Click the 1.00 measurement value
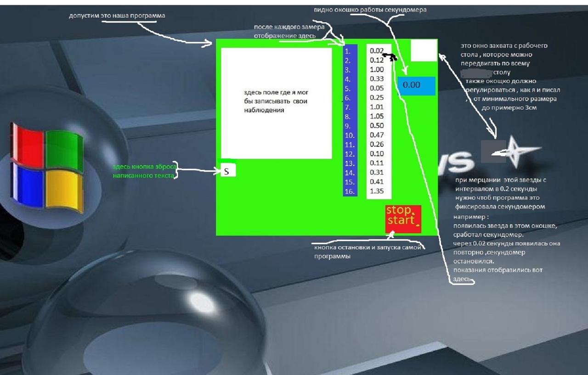This screenshot has height=375, width=588. point(377,70)
